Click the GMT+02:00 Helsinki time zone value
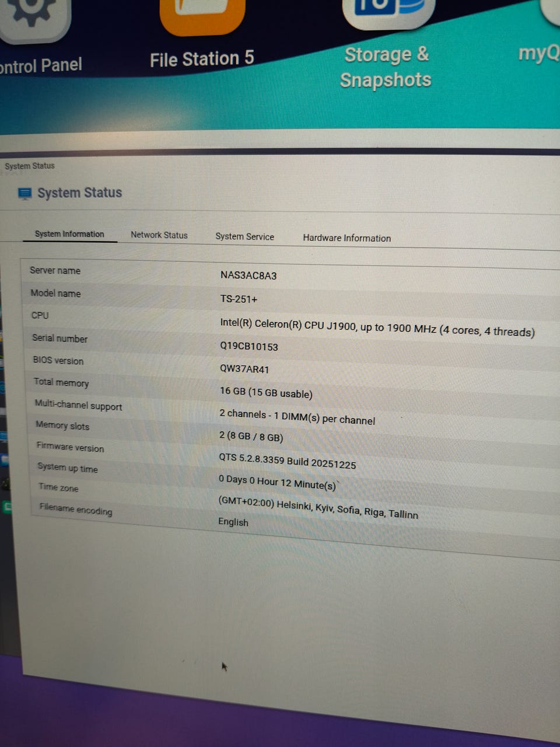The image size is (560, 747). (318, 507)
